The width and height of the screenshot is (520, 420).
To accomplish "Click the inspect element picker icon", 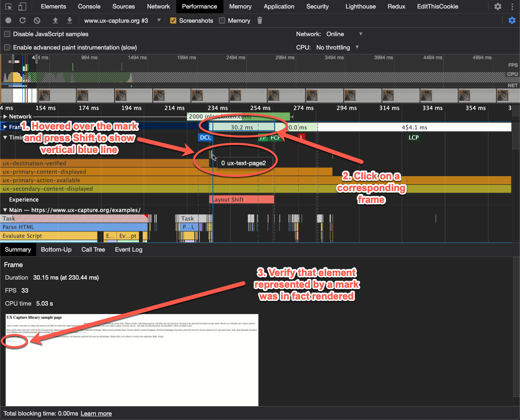I will coord(9,6).
